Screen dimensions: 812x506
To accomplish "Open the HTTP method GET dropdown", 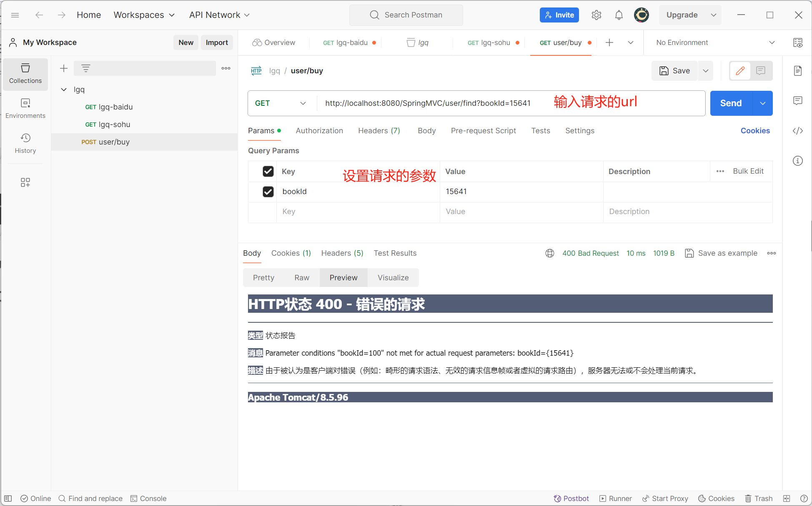I will click(281, 103).
